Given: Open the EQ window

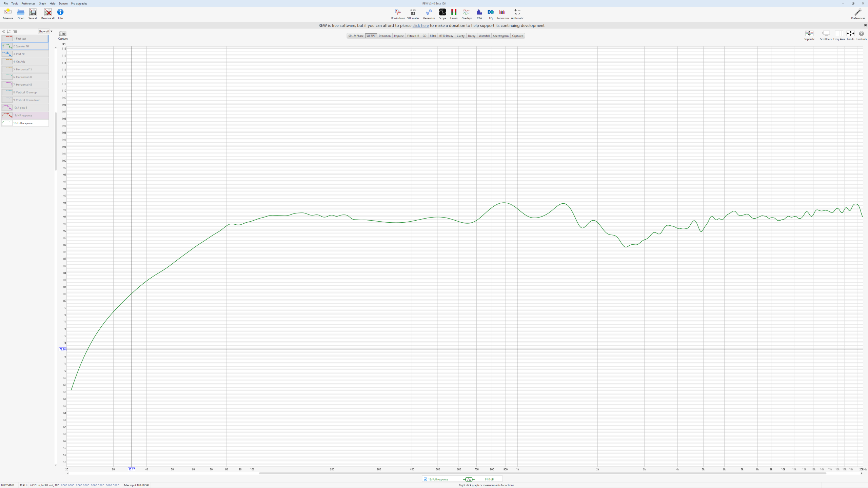Looking at the screenshot, I should coord(491,14).
